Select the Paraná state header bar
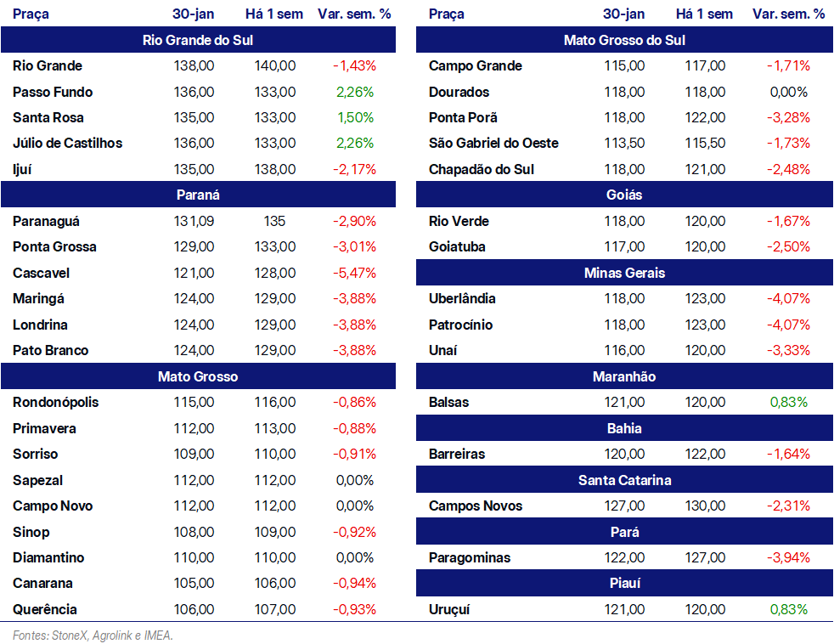Image resolution: width=834 pixels, height=644 pixels. pyautogui.click(x=198, y=195)
